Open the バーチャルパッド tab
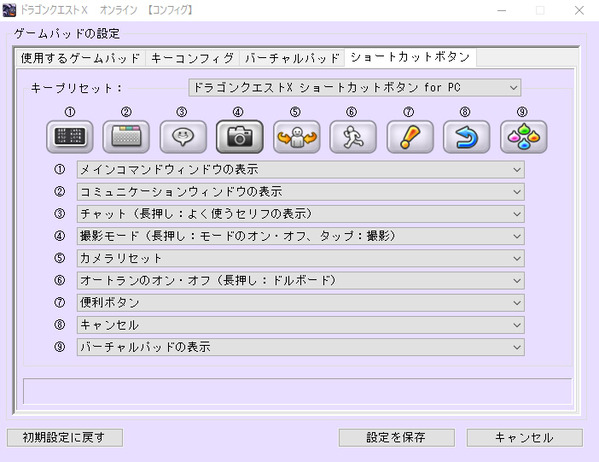 tap(292, 58)
